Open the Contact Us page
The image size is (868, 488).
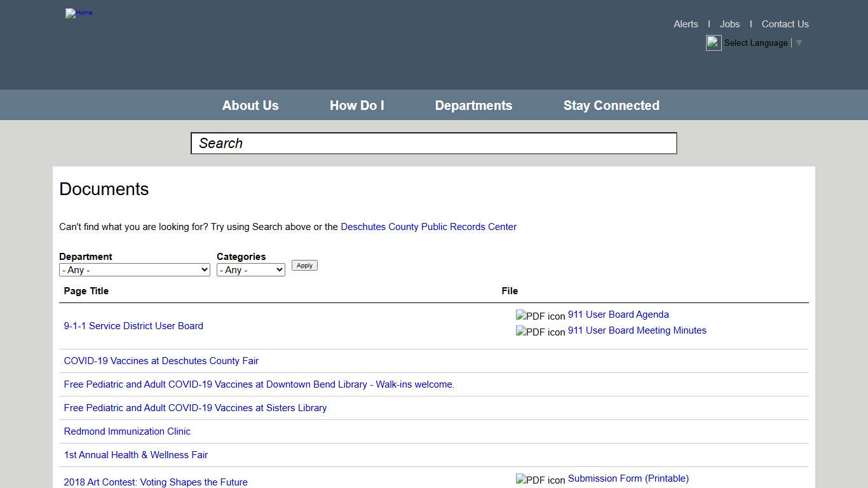click(x=785, y=24)
